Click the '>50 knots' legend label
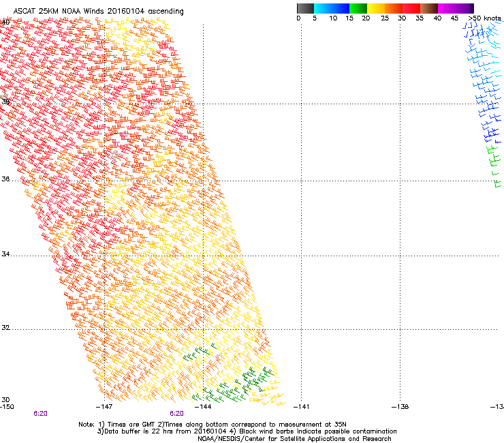504x443 pixels. 484,18
